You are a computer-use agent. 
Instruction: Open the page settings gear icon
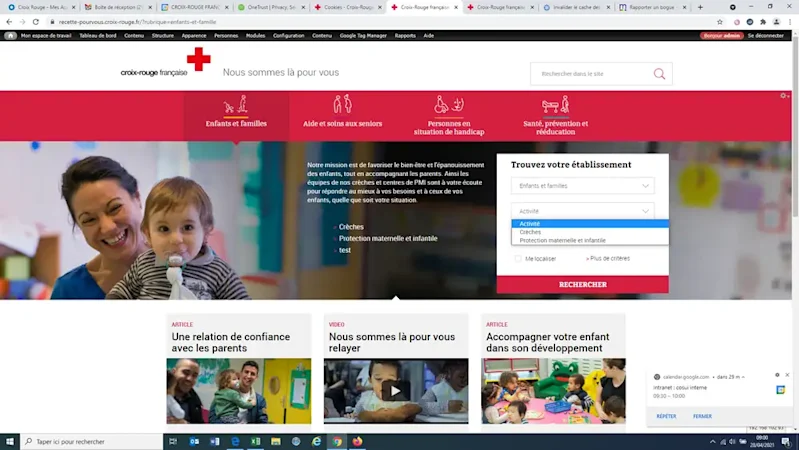pos(785,96)
